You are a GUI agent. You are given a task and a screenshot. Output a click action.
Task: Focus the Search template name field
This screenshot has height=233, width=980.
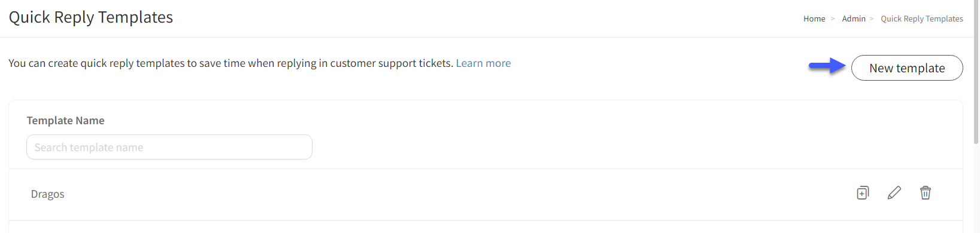click(x=169, y=147)
